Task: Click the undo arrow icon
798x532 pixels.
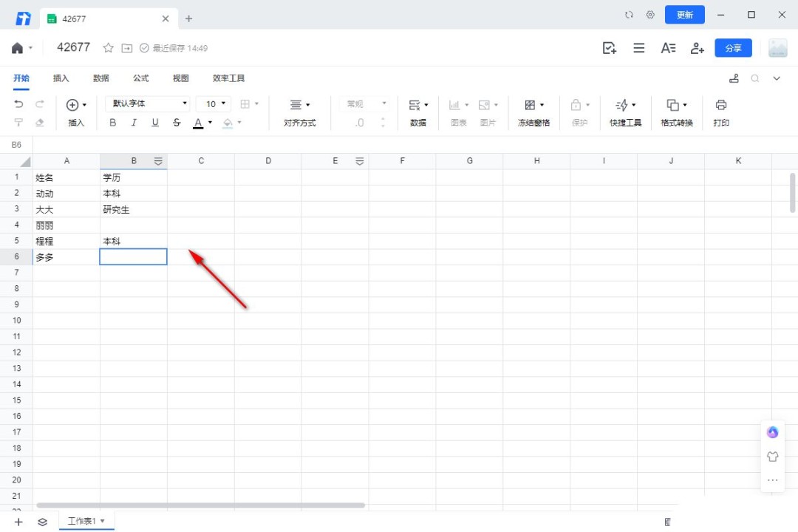Action: (x=19, y=104)
